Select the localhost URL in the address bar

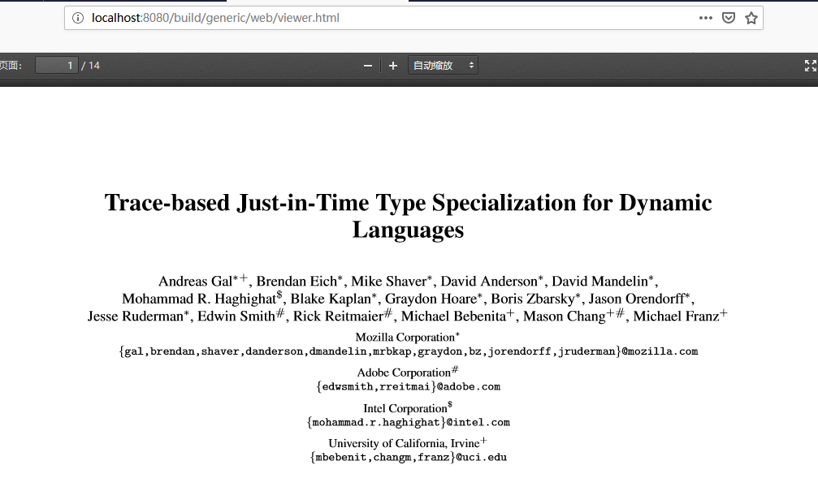click(x=215, y=18)
